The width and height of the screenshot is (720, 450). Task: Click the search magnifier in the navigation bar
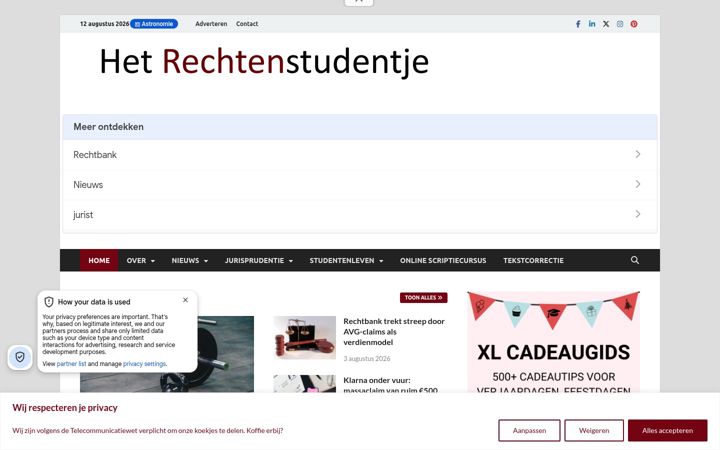[635, 260]
